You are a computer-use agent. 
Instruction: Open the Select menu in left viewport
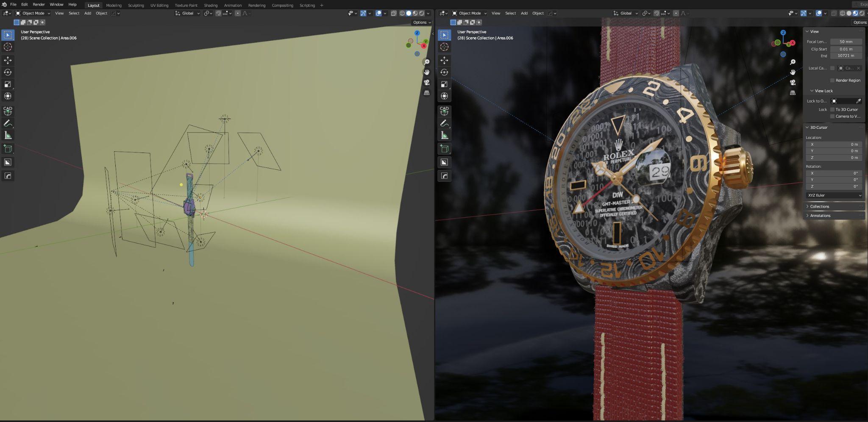(74, 13)
